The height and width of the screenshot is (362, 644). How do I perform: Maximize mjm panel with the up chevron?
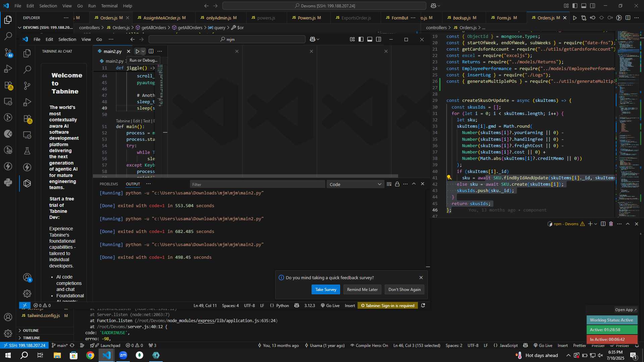point(414,184)
